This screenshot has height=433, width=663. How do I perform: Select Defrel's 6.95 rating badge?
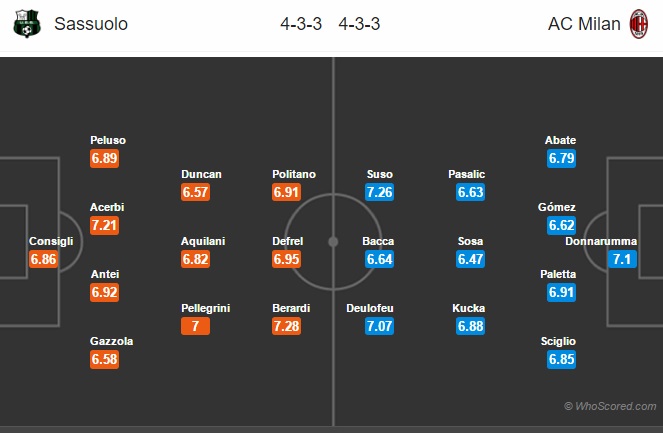click(x=286, y=259)
